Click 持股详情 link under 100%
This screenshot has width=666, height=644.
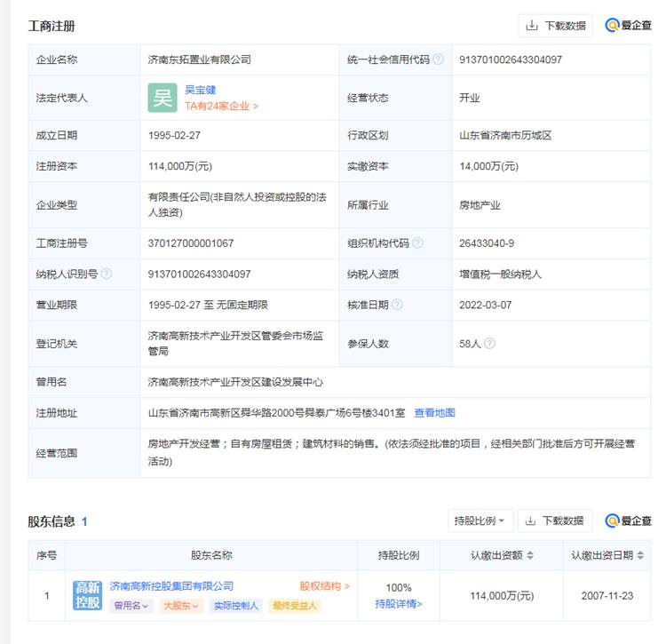[x=399, y=604]
